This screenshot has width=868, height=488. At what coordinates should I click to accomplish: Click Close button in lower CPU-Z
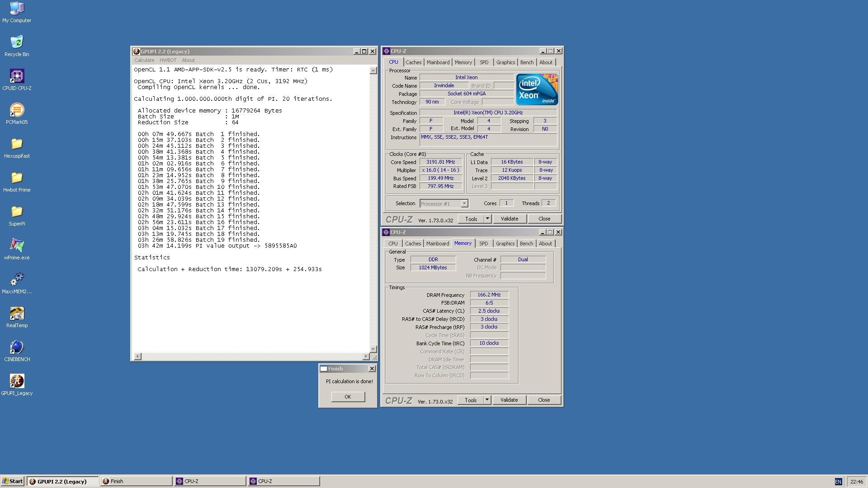pyautogui.click(x=544, y=400)
